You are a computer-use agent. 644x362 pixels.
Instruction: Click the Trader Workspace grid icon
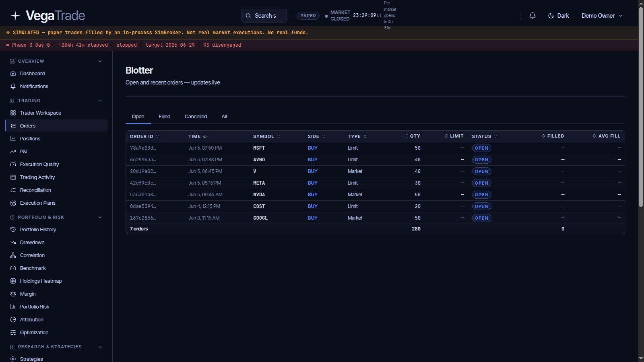[13, 113]
